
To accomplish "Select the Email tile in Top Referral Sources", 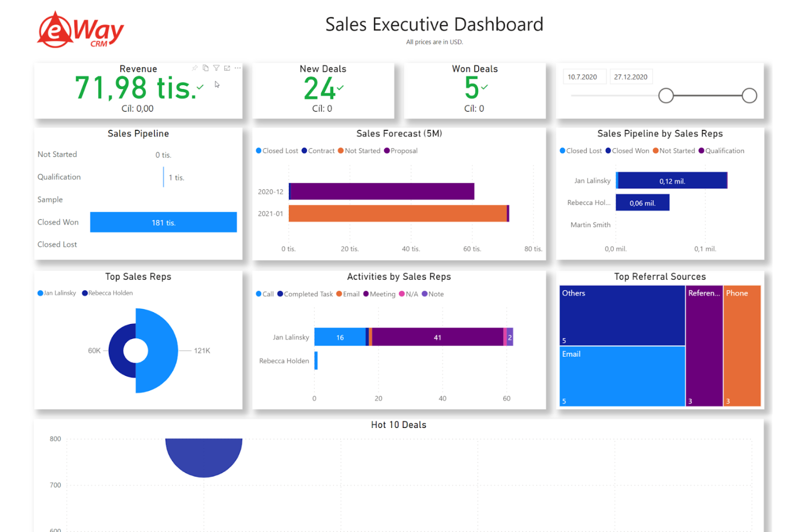I will point(622,376).
